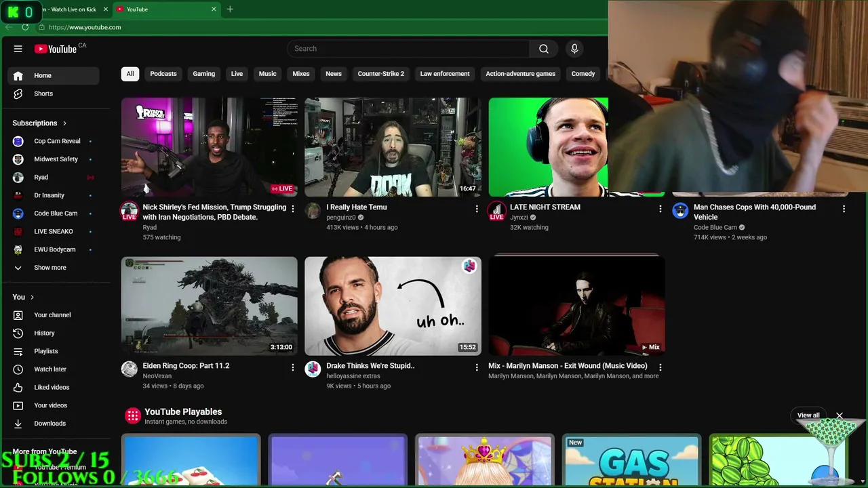The image size is (868, 488).
Task: Open Watch later list
Action: coord(54,369)
